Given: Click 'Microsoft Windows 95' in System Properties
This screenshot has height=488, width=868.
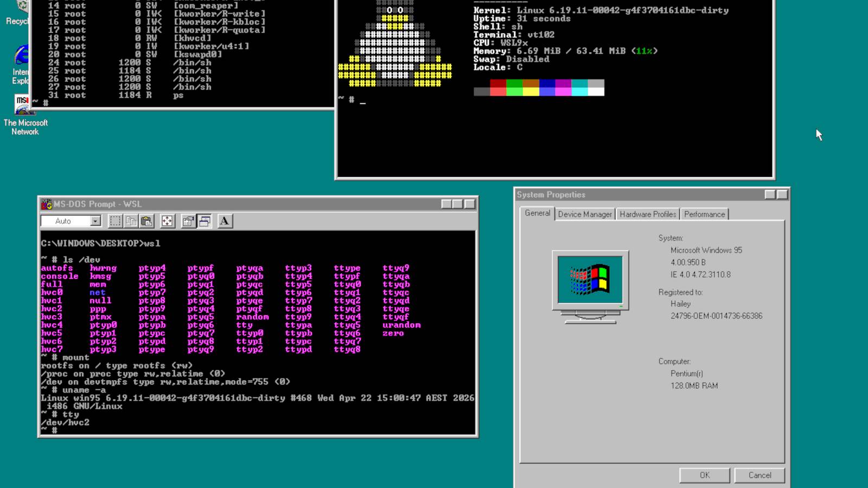Looking at the screenshot, I should click(706, 250).
